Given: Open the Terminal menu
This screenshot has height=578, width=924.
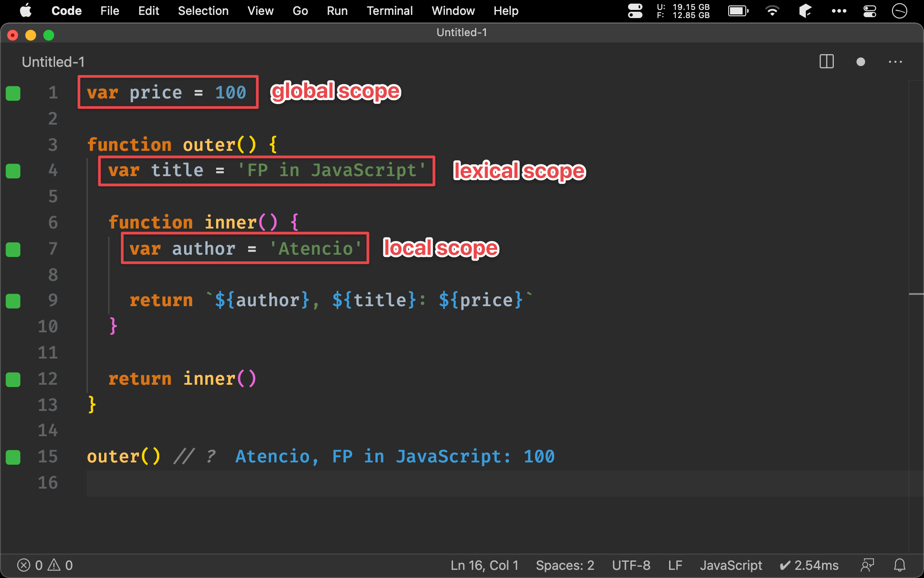Looking at the screenshot, I should click(389, 11).
